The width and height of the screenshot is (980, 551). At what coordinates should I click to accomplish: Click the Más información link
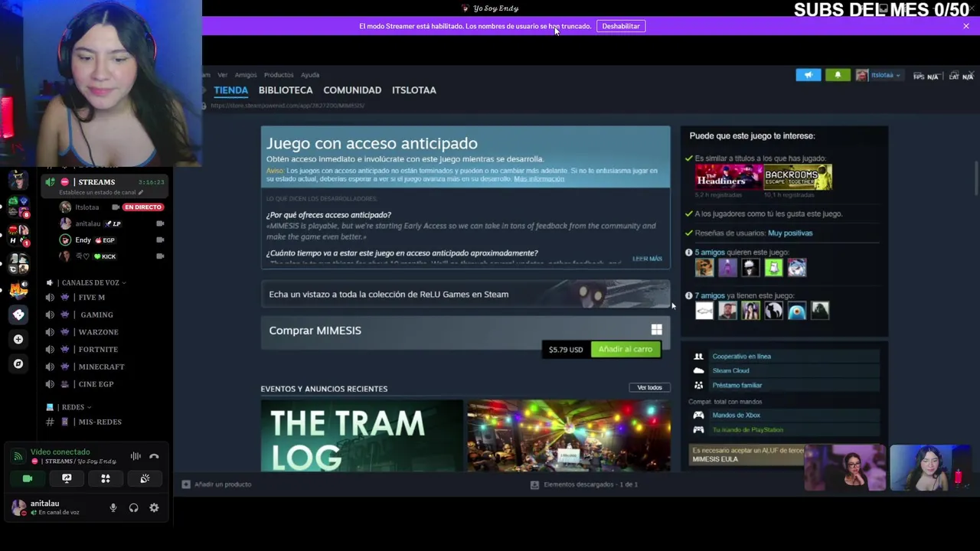539,179
